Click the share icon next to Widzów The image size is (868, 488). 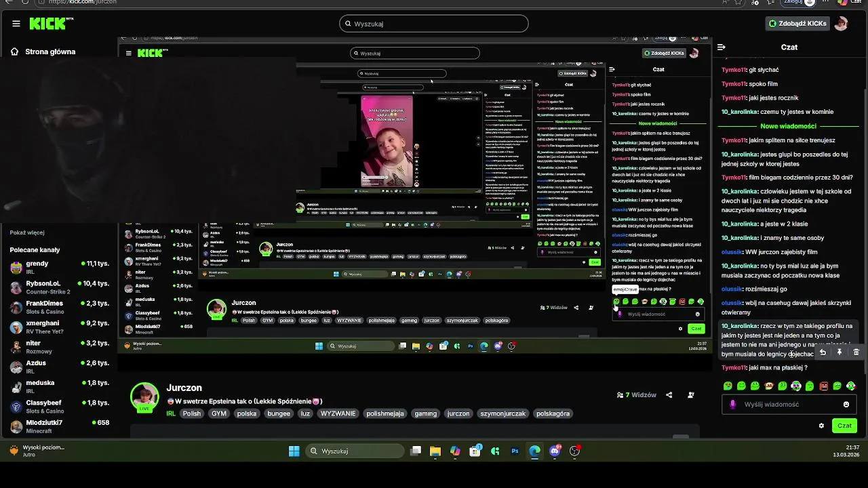(x=669, y=395)
